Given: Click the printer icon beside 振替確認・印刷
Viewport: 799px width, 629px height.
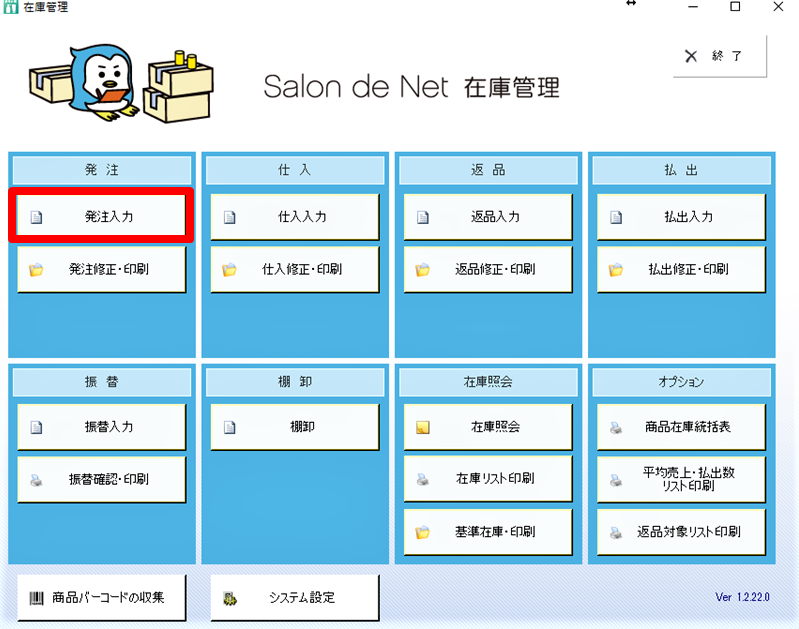Looking at the screenshot, I should coord(36,480).
